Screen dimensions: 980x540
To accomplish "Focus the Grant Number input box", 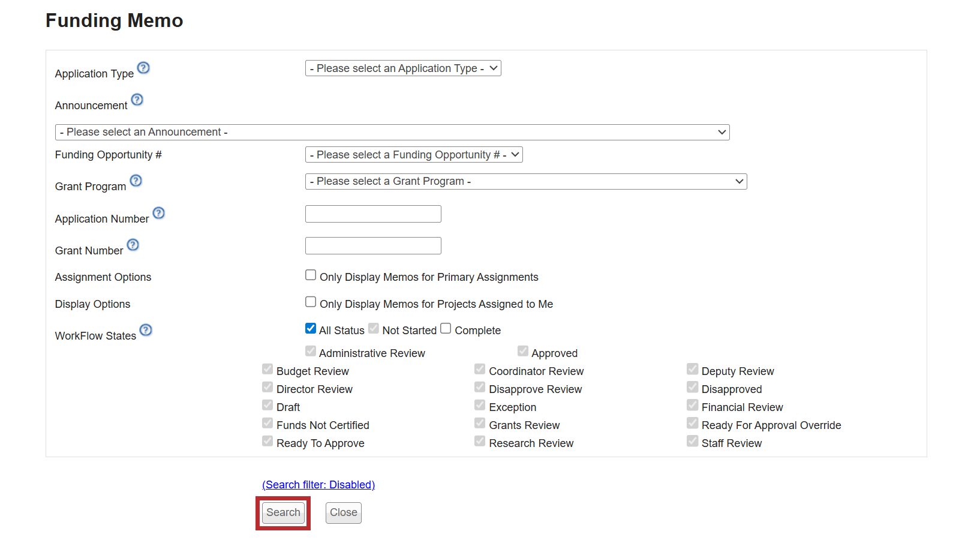I will tap(373, 246).
